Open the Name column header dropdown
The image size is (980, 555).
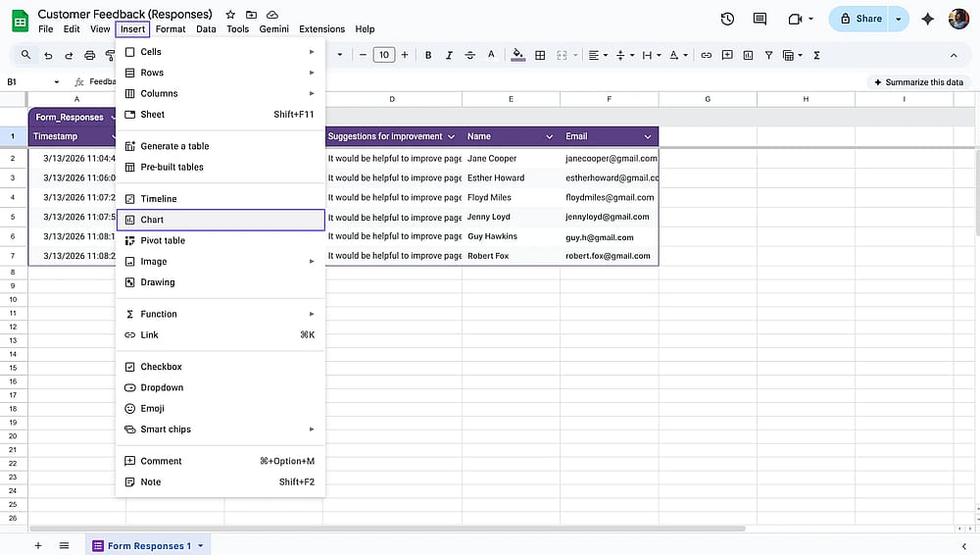550,136
